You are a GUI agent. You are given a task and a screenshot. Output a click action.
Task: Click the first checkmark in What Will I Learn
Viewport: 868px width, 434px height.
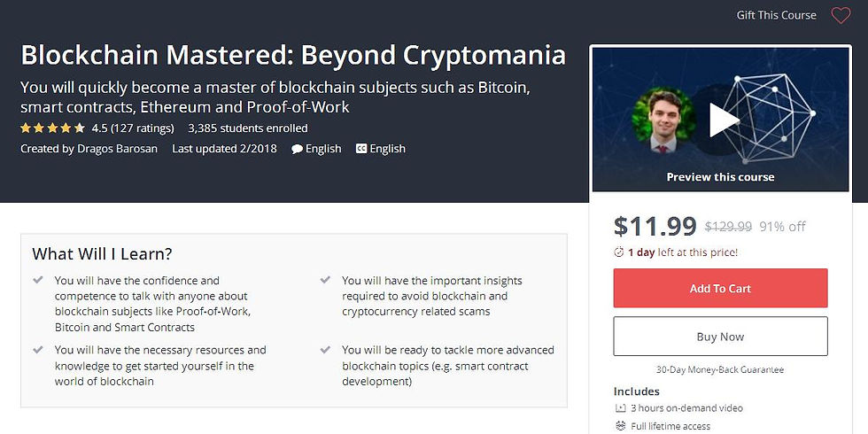[x=37, y=280]
